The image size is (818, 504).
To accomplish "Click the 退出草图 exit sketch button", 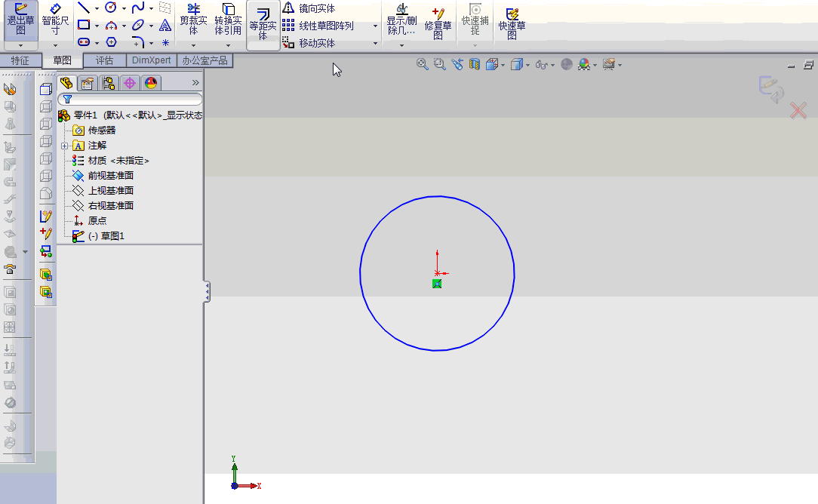I will pyautogui.click(x=21, y=20).
